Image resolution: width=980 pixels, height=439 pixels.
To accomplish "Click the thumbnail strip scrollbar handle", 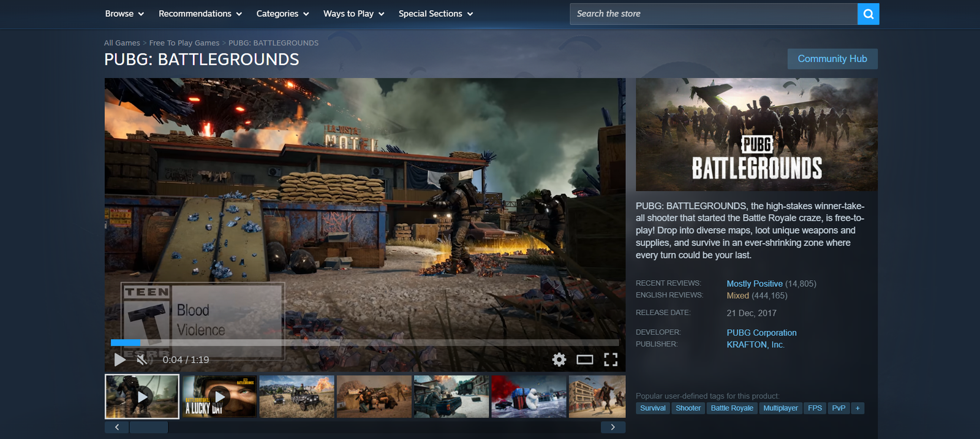I will coord(149,427).
